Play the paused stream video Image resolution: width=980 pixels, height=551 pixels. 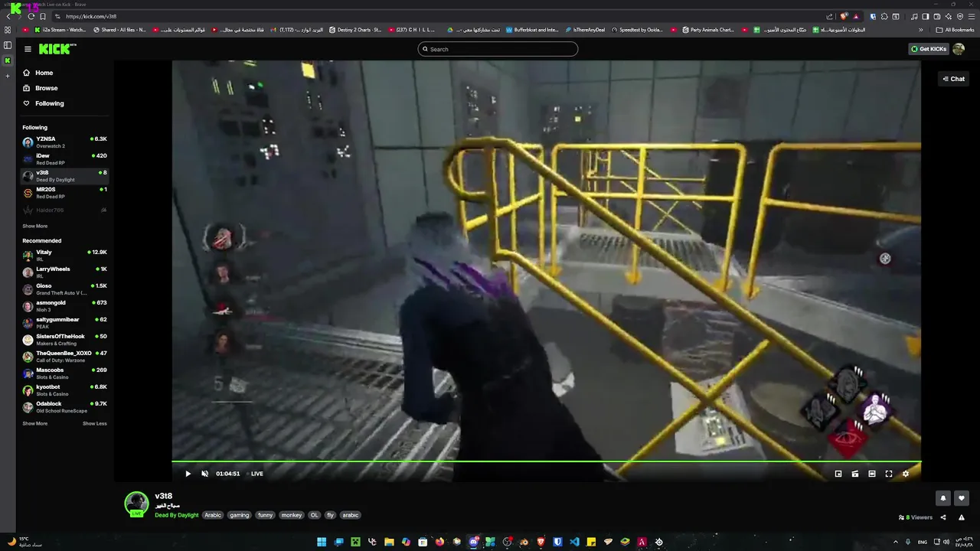point(188,474)
